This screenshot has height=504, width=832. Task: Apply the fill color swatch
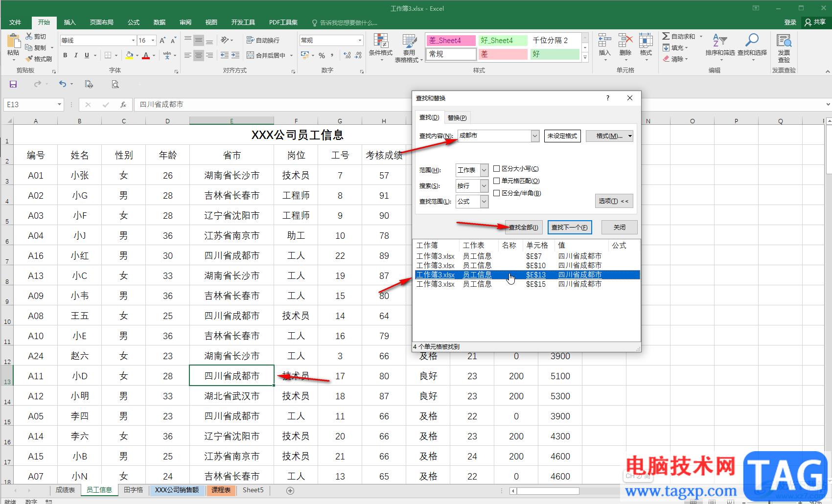coord(129,55)
